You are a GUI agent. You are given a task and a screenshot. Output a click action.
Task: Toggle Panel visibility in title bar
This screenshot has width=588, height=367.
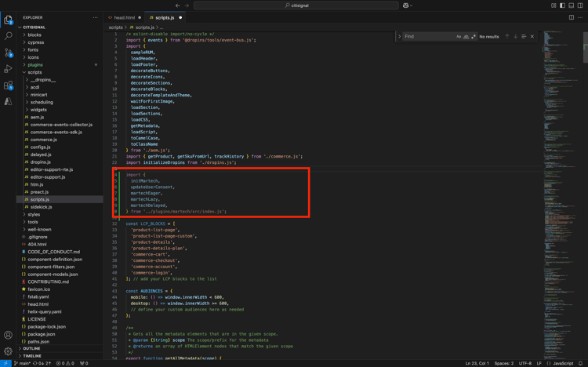click(x=572, y=5)
